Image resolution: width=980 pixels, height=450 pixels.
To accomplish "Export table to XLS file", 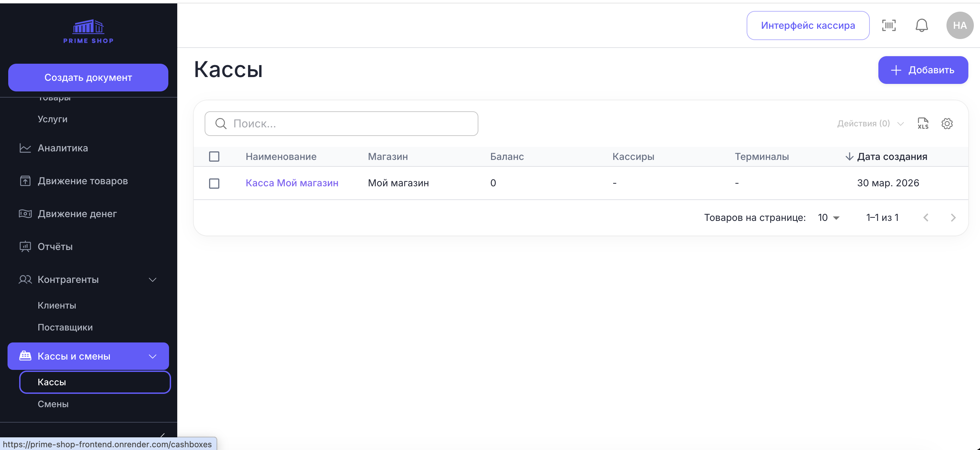I will click(923, 123).
